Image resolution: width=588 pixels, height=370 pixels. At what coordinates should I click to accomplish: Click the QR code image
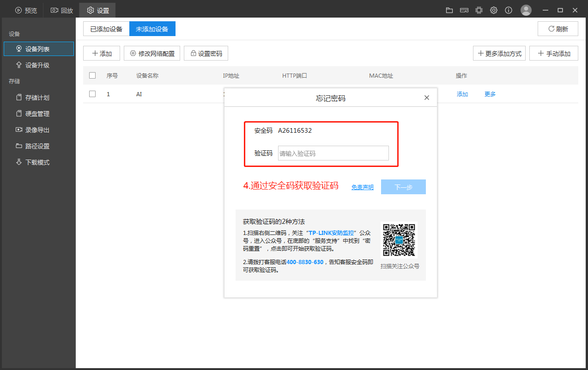coord(399,240)
